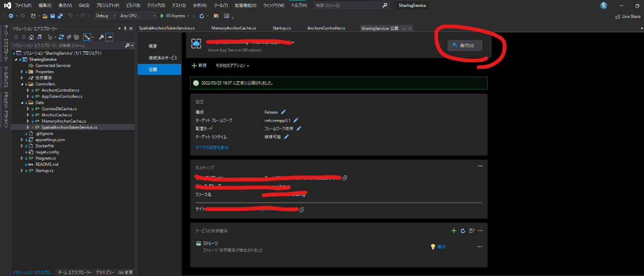Edit the 移植可能 target runtime setting
The height and width of the screenshot is (276, 644).
[286, 137]
